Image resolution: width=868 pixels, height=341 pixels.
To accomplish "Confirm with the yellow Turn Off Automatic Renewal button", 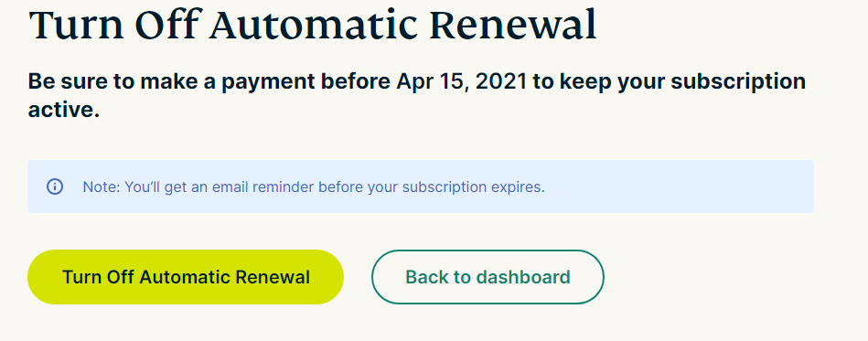I will click(x=186, y=277).
